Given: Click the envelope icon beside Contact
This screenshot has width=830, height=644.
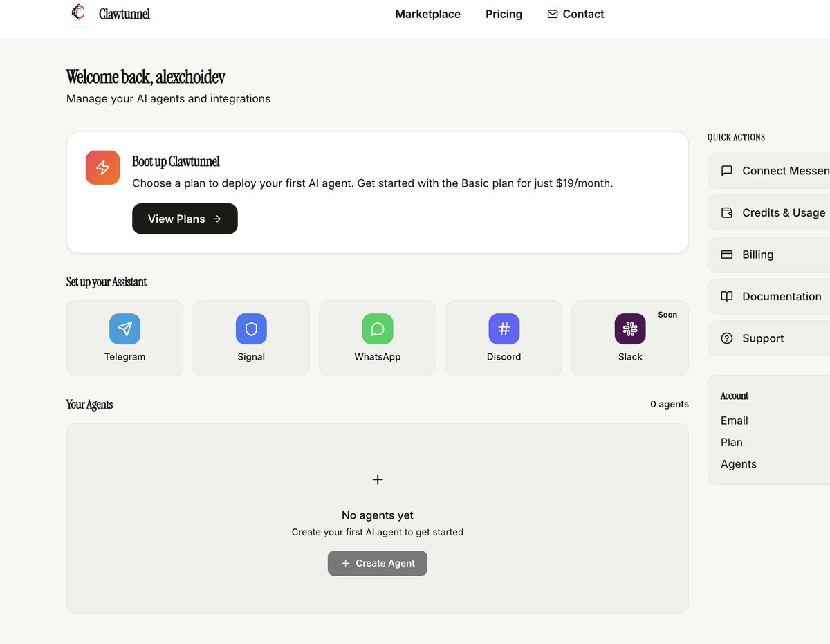Looking at the screenshot, I should 553,14.
